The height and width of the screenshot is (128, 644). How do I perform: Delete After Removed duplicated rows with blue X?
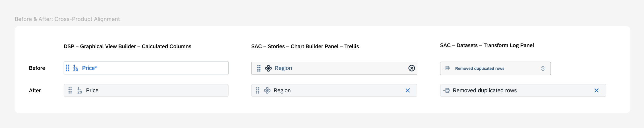[596, 90]
